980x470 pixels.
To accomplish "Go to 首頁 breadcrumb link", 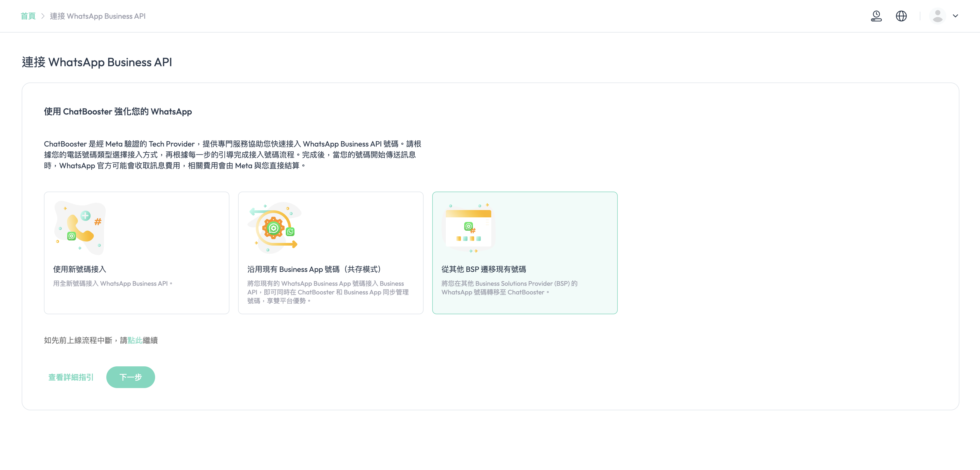I will click(28, 16).
